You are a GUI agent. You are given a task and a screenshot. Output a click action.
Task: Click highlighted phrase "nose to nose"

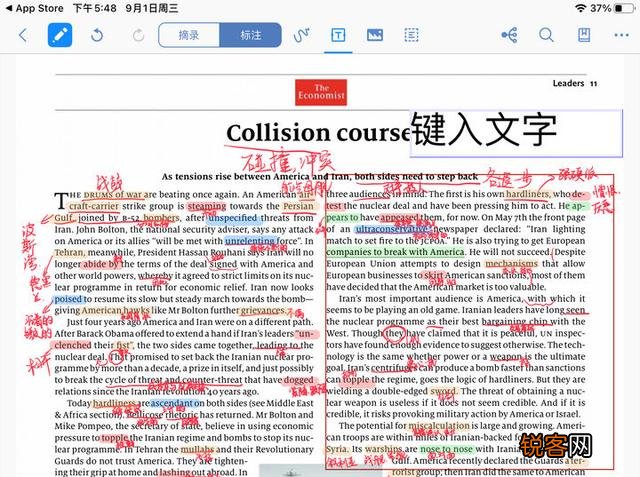pos(447,449)
